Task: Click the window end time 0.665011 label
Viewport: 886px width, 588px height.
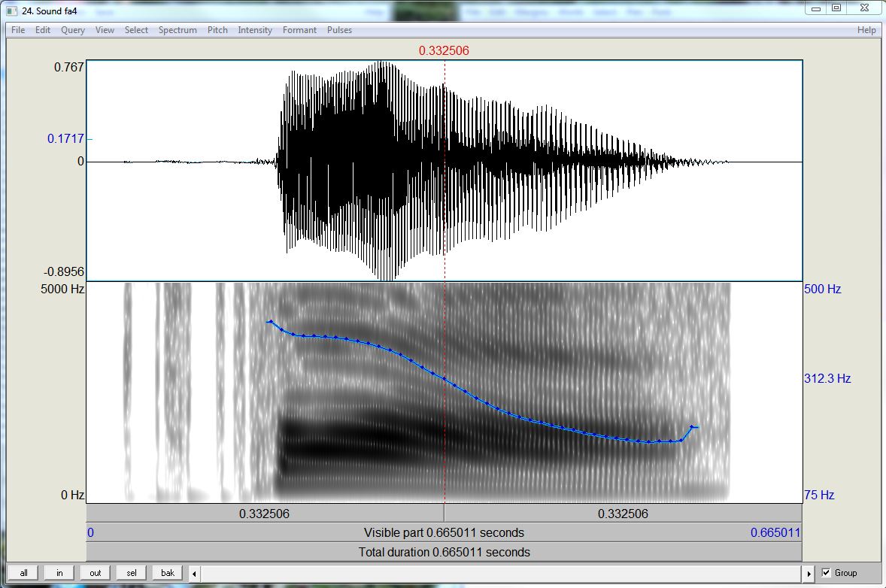Action: tap(775, 532)
